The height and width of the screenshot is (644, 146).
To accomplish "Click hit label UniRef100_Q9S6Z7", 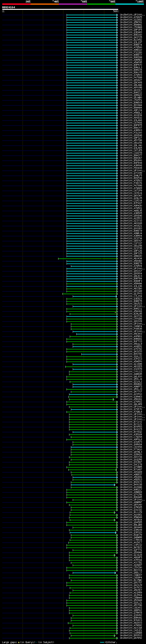I will tap(131, 80).
